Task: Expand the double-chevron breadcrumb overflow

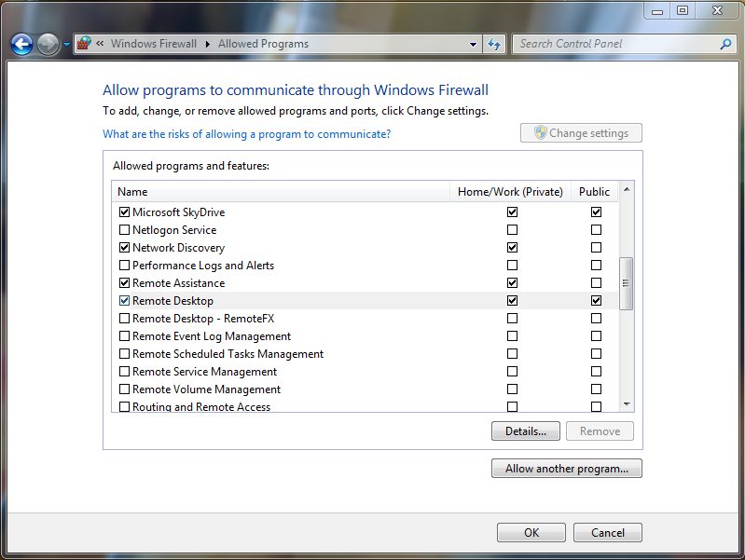Action: [100, 44]
